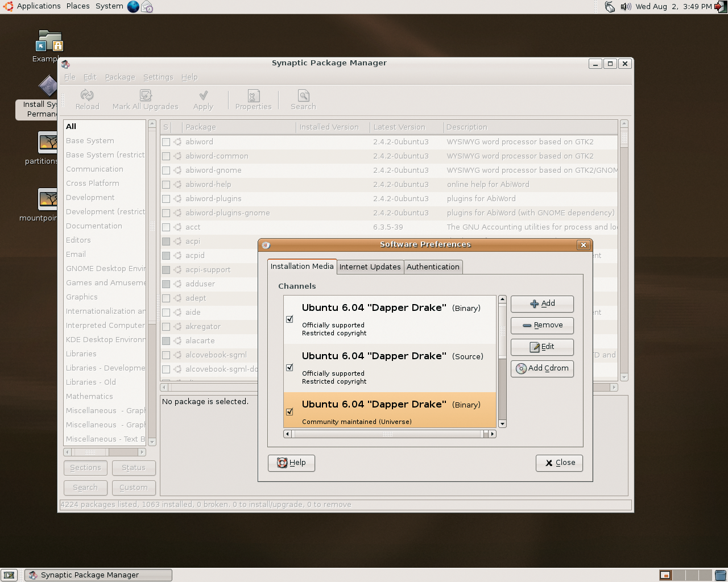The height and width of the screenshot is (582, 728).
Task: Click the Latest Version column header
Action: (x=406, y=127)
